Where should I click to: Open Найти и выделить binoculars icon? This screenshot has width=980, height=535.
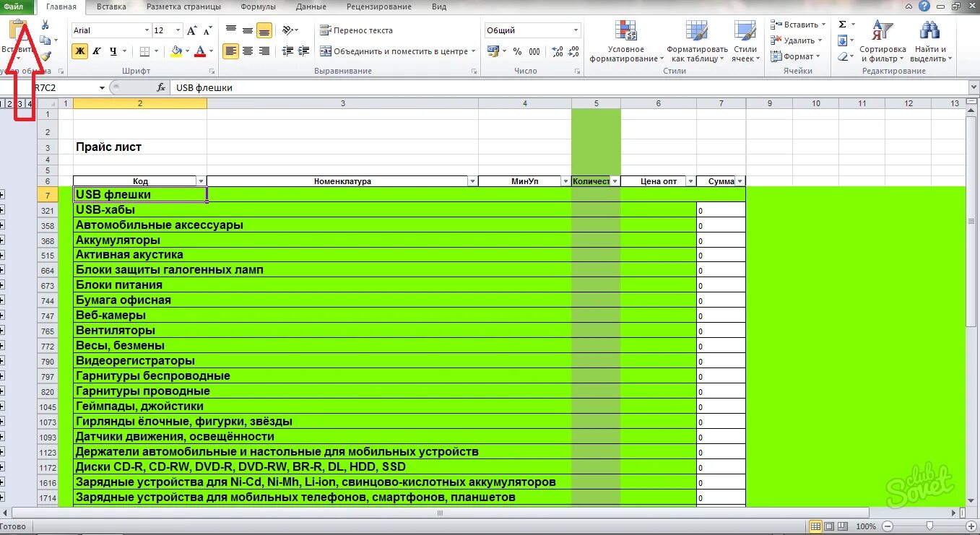(x=929, y=31)
